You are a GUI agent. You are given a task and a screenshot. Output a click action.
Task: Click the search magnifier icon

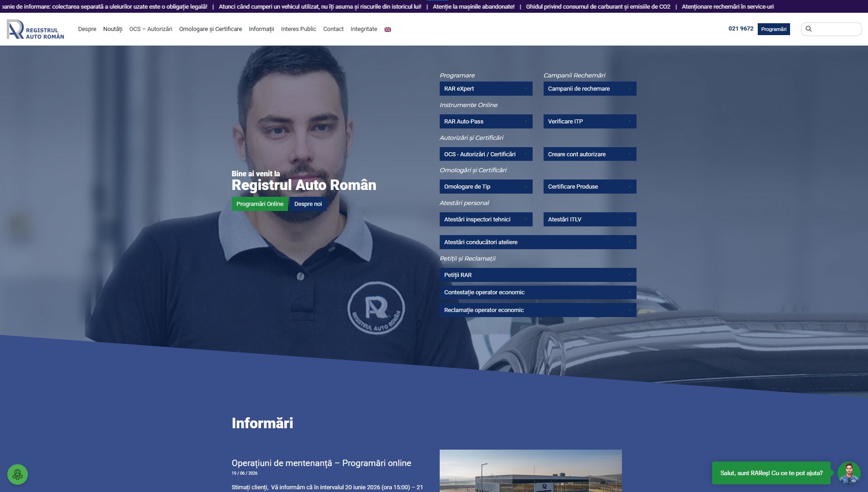tap(809, 29)
